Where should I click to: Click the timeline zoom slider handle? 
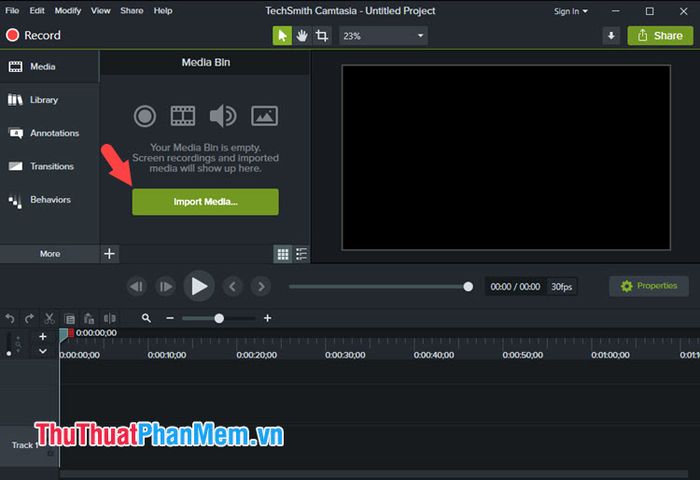pos(219,318)
